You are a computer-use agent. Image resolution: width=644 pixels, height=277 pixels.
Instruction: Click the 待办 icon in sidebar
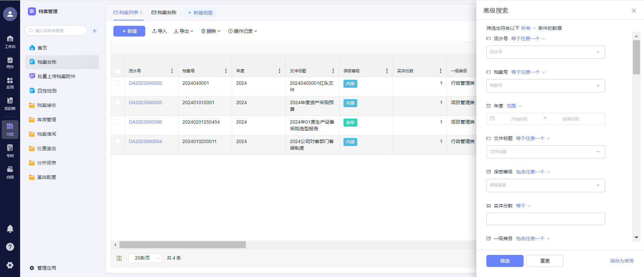10,62
